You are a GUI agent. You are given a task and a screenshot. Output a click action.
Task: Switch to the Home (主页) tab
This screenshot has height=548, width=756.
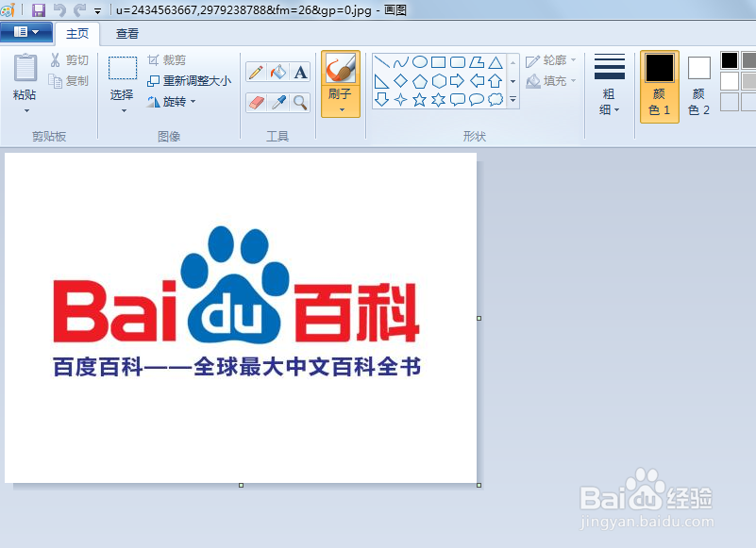pyautogui.click(x=77, y=34)
